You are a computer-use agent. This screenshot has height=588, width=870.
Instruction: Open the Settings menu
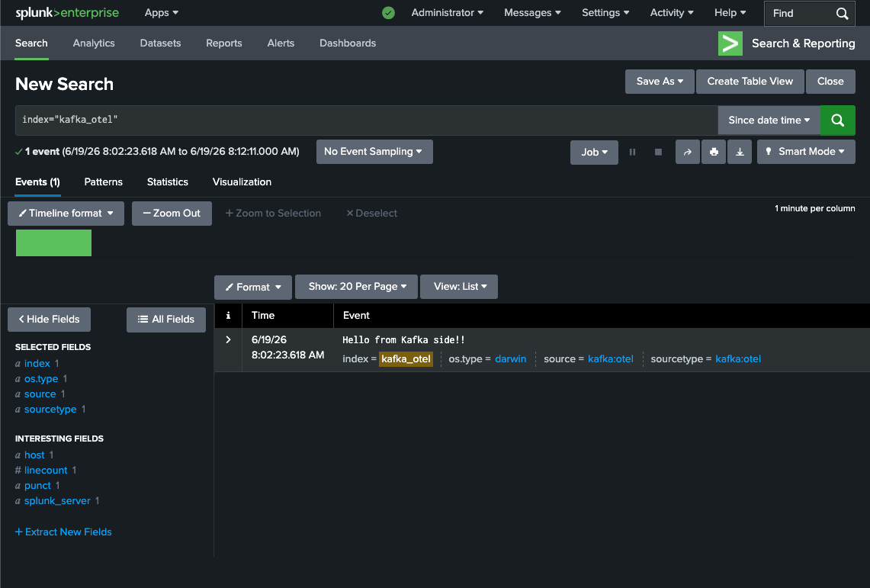(605, 13)
